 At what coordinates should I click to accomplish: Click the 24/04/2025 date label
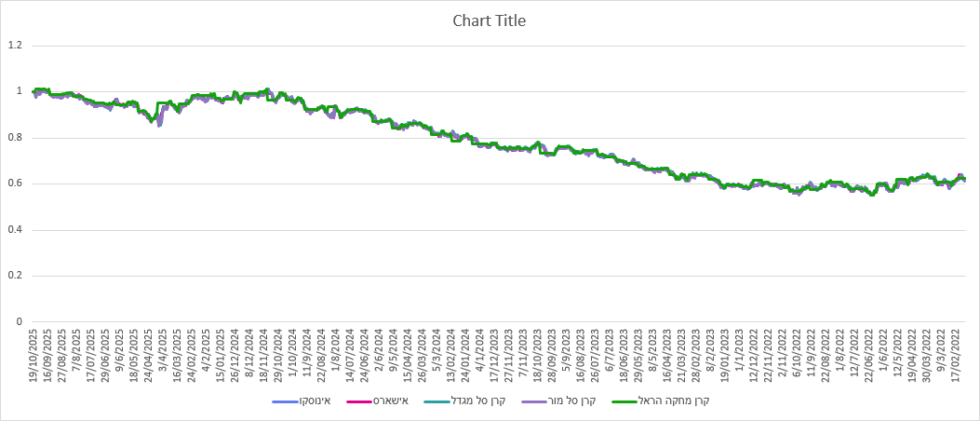tap(148, 355)
